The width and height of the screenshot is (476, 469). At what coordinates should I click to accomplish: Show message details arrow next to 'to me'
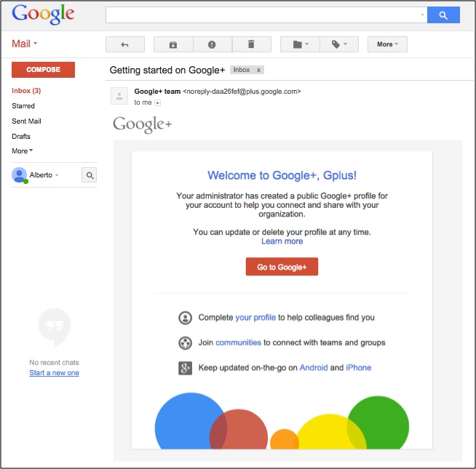[x=157, y=103]
